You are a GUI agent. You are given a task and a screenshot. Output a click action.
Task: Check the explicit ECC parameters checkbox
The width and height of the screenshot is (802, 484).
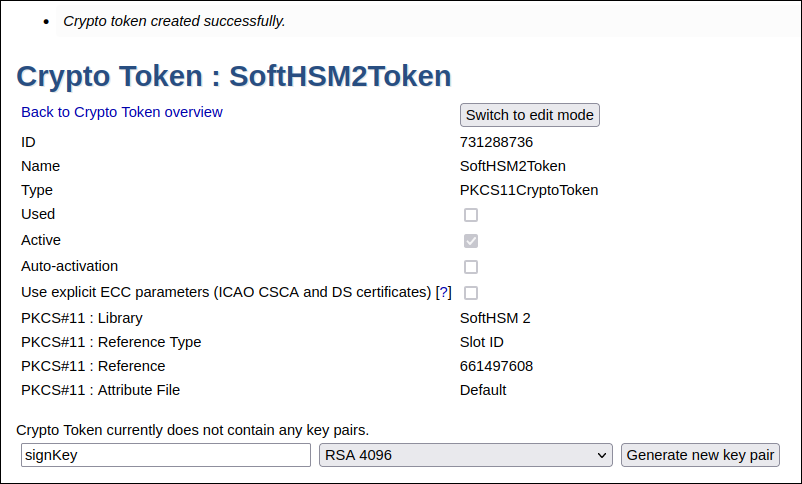pyautogui.click(x=471, y=293)
